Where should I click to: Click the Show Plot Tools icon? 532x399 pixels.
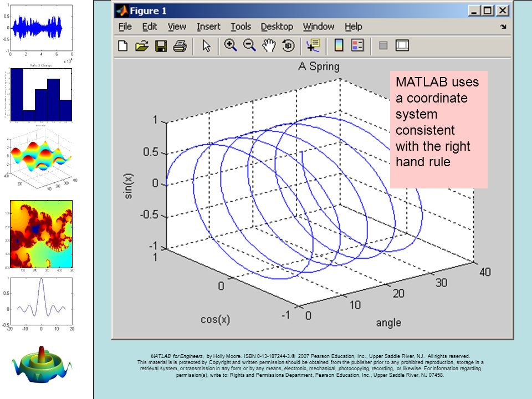402,45
